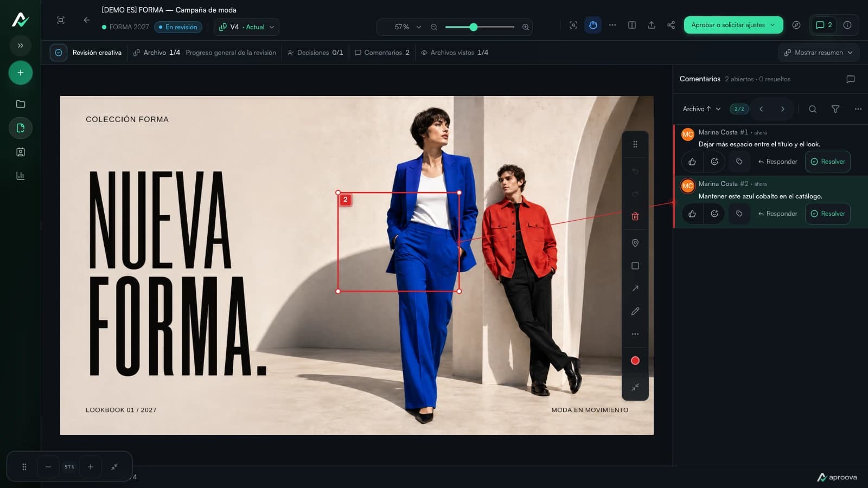Click the minus zoom button in bottom widget
The width and height of the screenshot is (868, 488).
[48, 467]
